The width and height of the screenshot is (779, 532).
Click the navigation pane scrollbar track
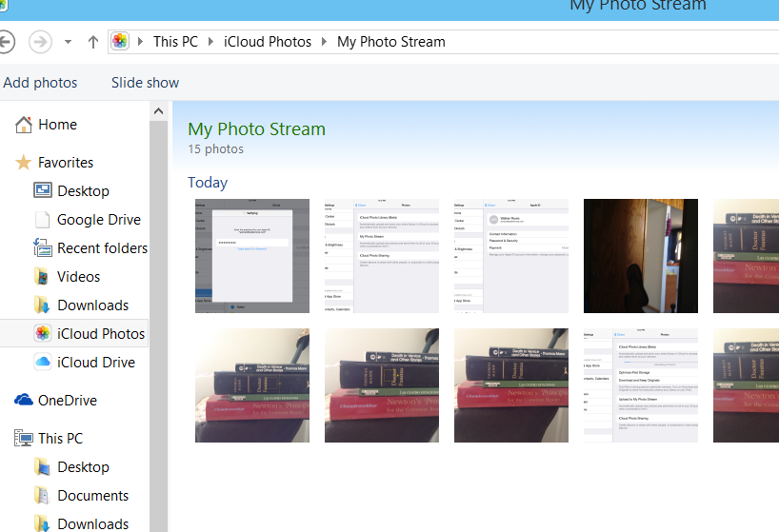(x=158, y=326)
